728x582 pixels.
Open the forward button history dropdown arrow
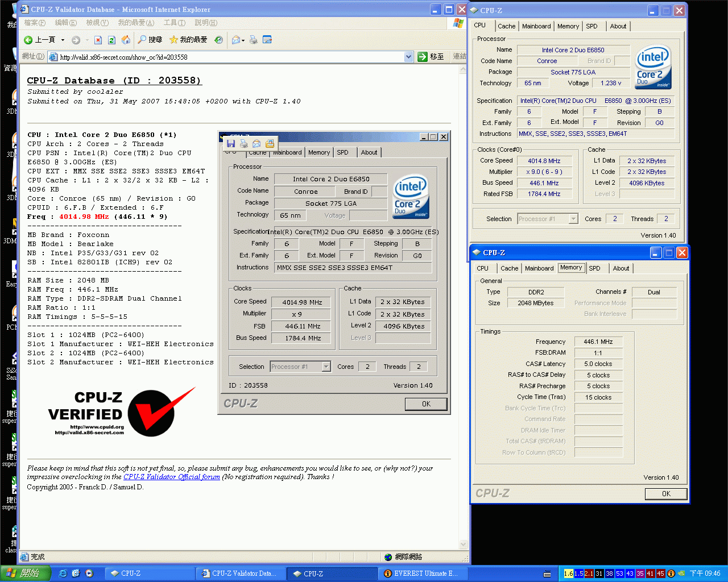coord(86,40)
